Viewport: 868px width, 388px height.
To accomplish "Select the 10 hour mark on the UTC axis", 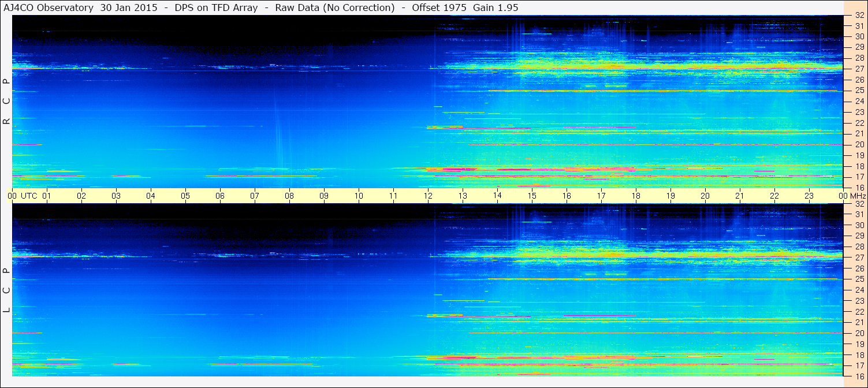I will [359, 196].
